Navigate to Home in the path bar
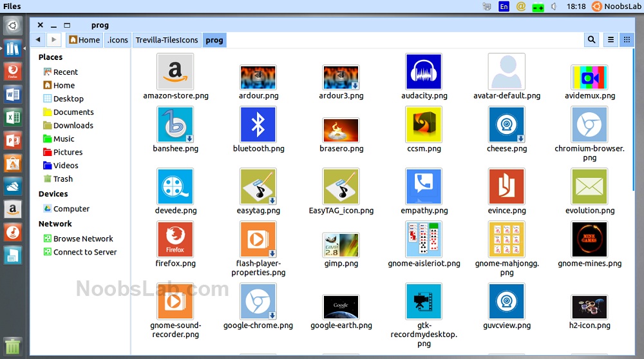The height and width of the screenshot is (359, 644). click(x=84, y=40)
